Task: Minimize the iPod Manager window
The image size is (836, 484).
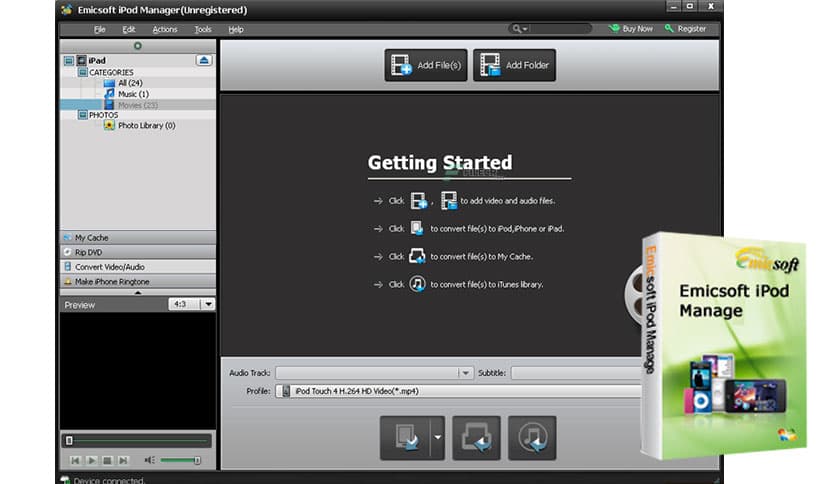Action: tap(673, 6)
